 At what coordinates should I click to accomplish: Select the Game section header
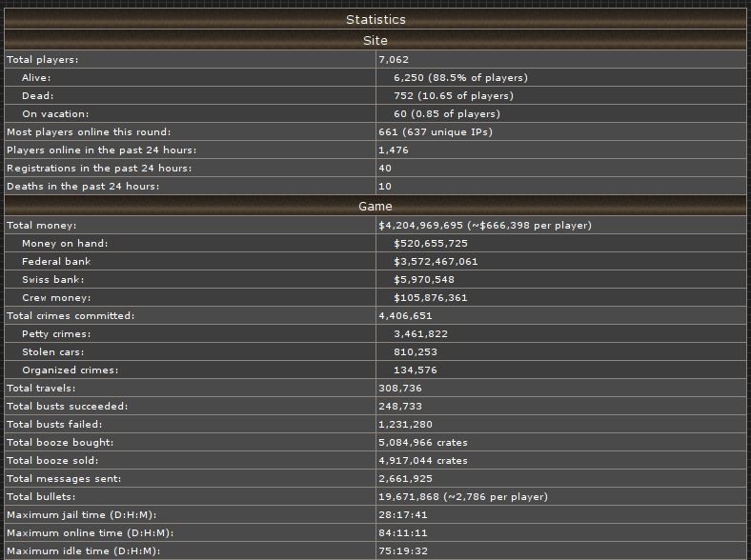375,206
